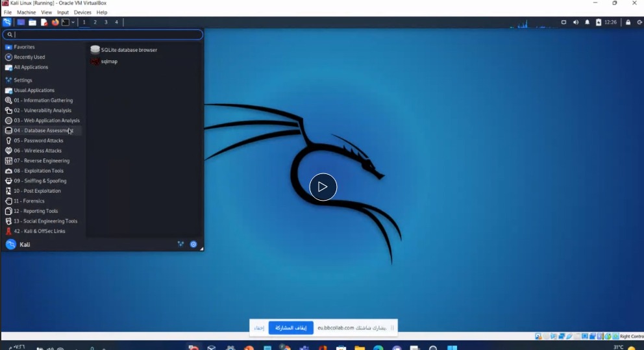Click the blue stop sharing button
The width and height of the screenshot is (644, 350).
(291, 328)
